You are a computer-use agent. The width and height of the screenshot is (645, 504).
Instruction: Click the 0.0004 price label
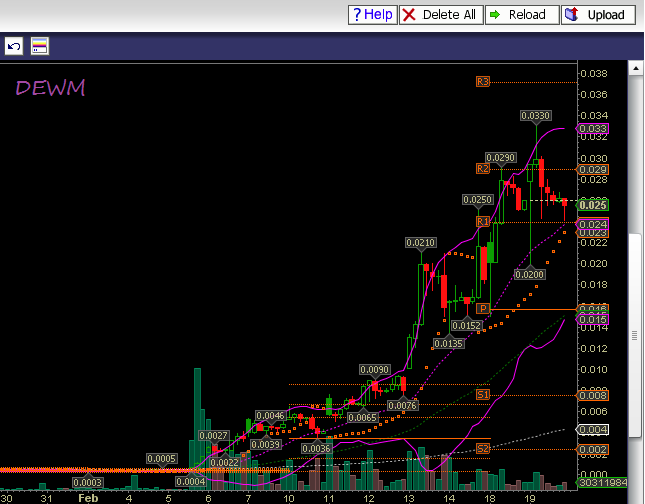190,481
